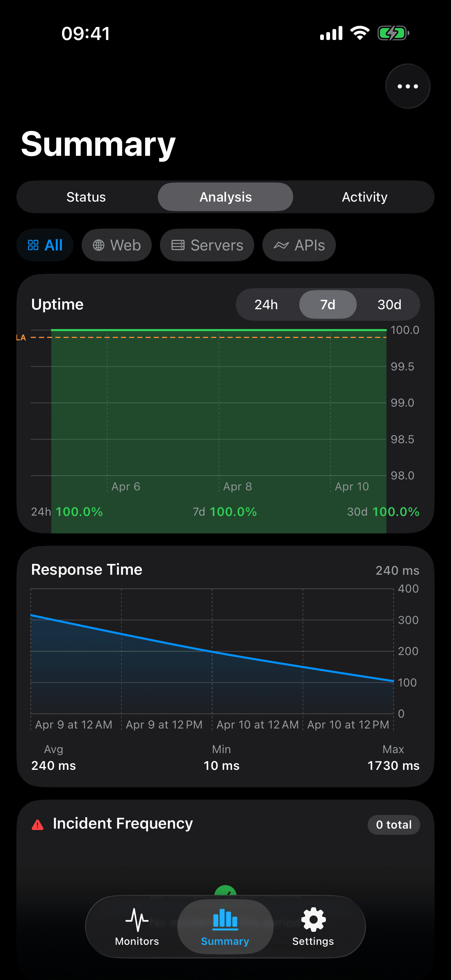Open the Monitors tab
The width and height of the screenshot is (451, 980).
coord(137,927)
